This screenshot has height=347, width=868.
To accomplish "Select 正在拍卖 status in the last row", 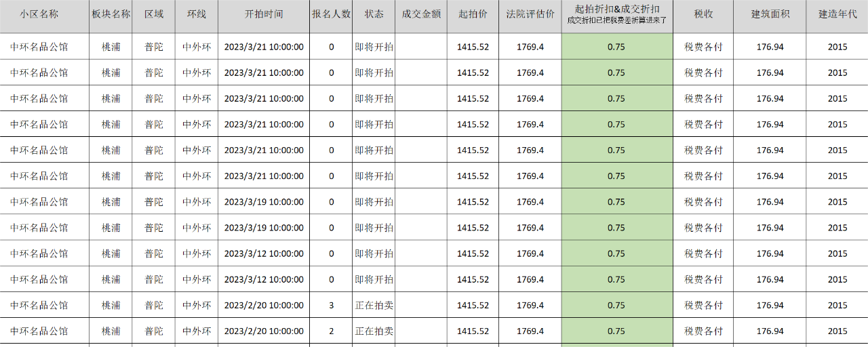I will tap(374, 331).
